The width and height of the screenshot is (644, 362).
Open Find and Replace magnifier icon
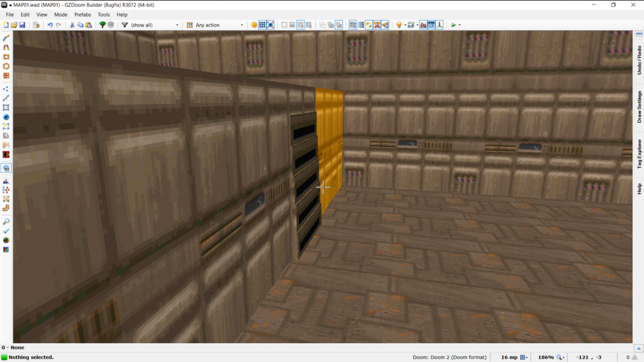tap(6, 222)
